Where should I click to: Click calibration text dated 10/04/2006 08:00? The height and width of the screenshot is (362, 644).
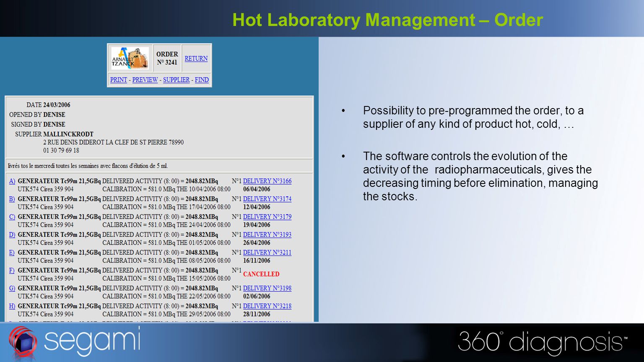pos(166,189)
